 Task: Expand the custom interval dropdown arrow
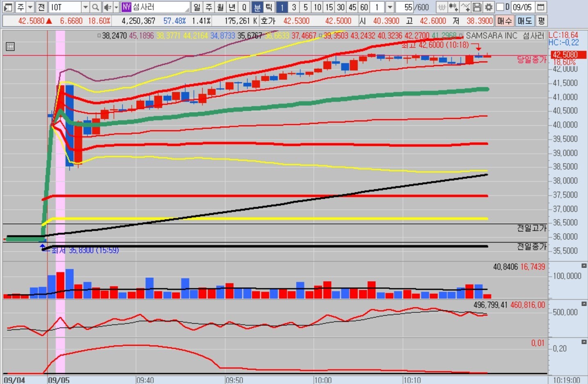[390, 7]
